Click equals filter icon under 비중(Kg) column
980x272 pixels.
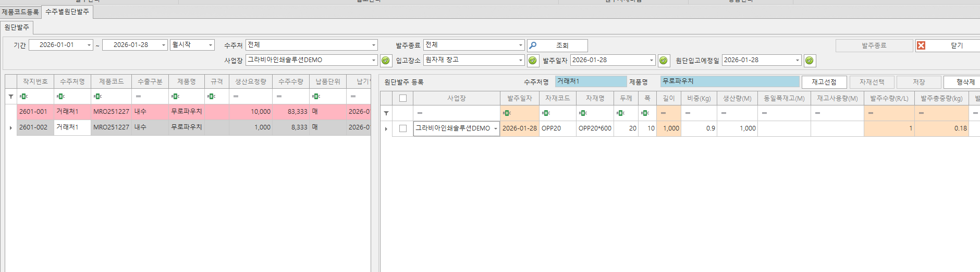[688, 113]
